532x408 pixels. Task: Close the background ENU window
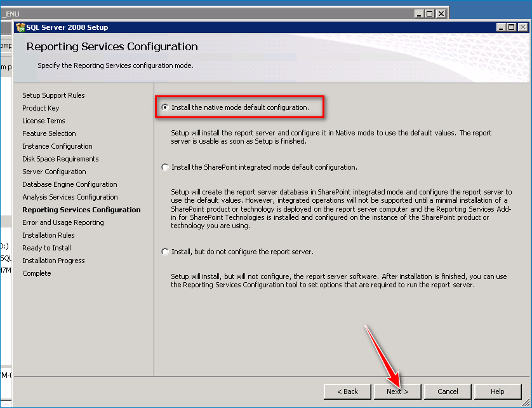441,13
